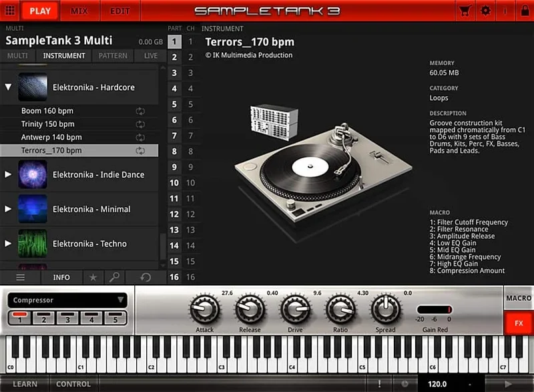Image resolution: width=534 pixels, height=392 pixels.
Task: Click channel number 5
Action: [x=191, y=104]
